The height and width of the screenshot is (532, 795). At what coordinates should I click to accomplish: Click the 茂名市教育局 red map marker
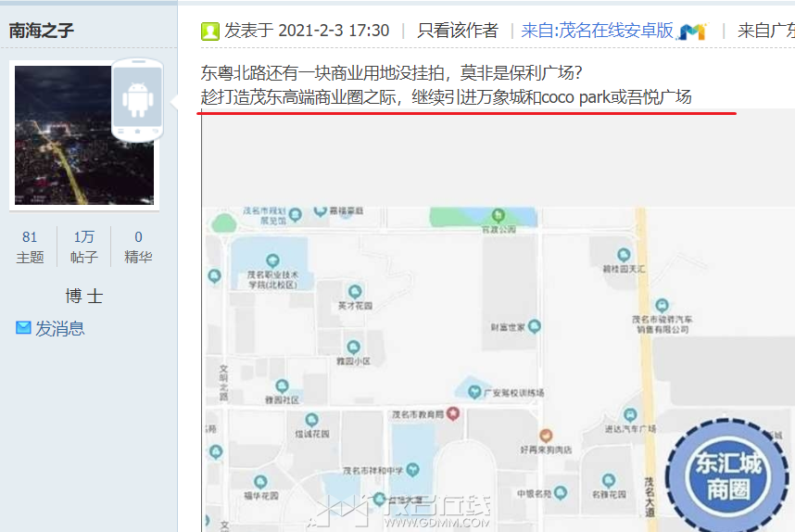[453, 413]
